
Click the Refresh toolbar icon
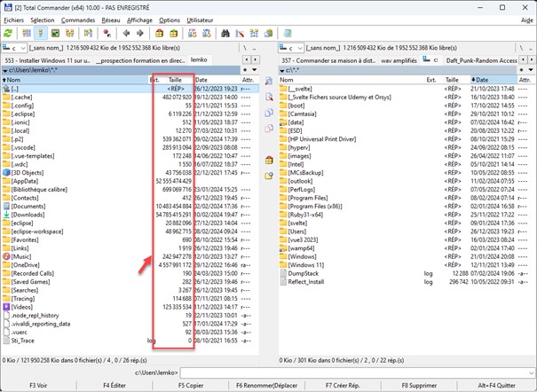[8, 33]
